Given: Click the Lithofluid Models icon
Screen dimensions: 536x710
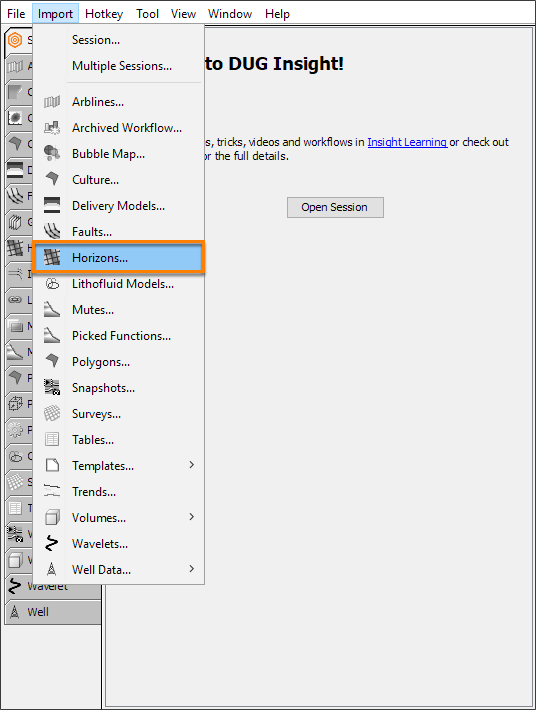Looking at the screenshot, I should click(52, 283).
